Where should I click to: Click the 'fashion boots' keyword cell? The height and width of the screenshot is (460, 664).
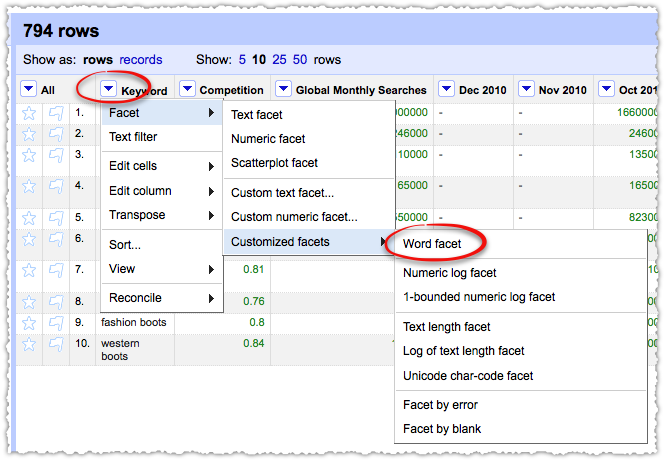pos(133,323)
